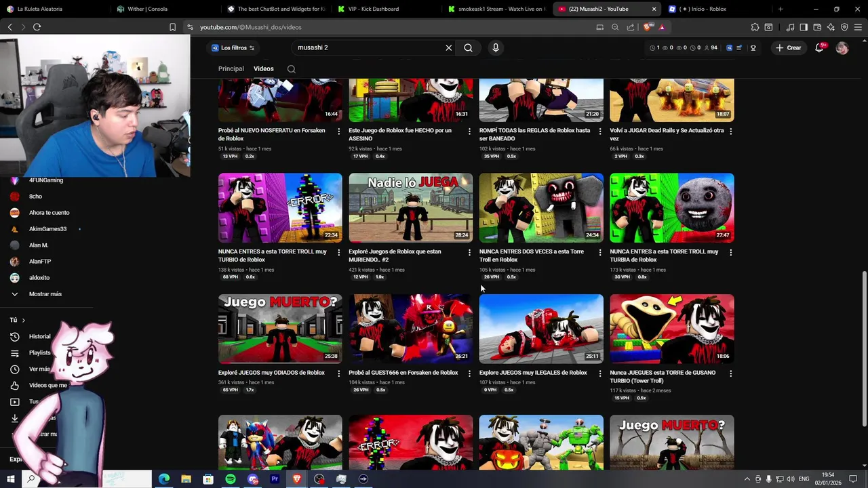Click the Crear button
This screenshot has width=868, height=488.
(x=789, y=48)
